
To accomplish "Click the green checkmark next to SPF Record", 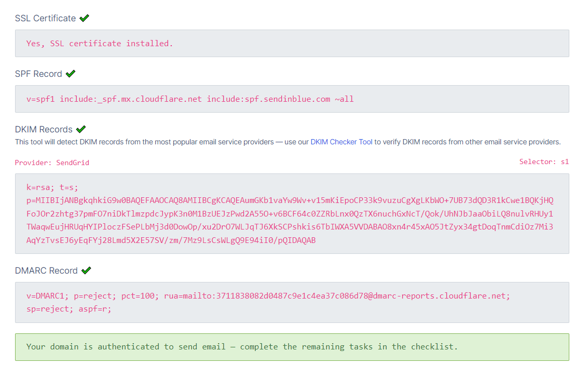I will coord(71,74).
